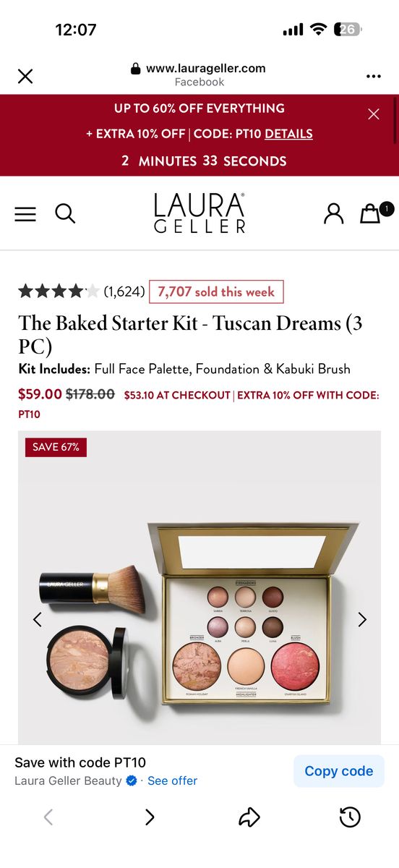
Task: Tap the Copy code button
Action: coord(339,771)
